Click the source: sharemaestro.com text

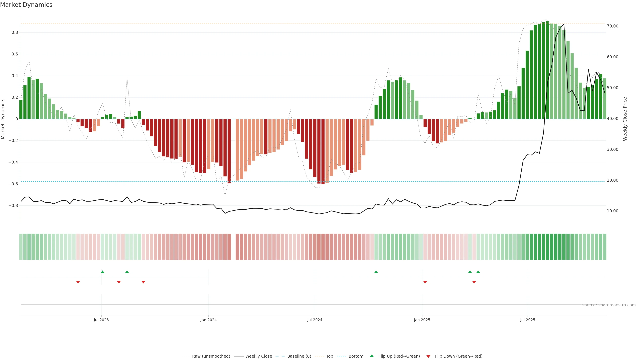tap(609, 305)
